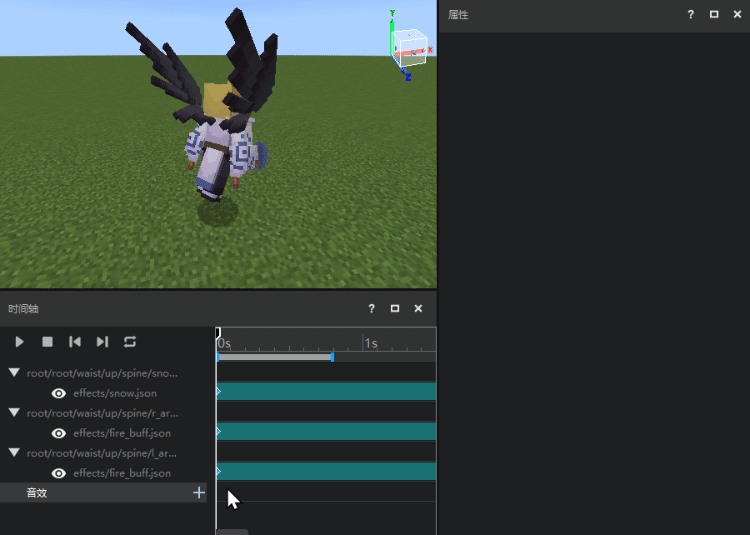The width and height of the screenshot is (750, 535).
Task: Select the 时间轴 panel title
Action: pos(23,309)
